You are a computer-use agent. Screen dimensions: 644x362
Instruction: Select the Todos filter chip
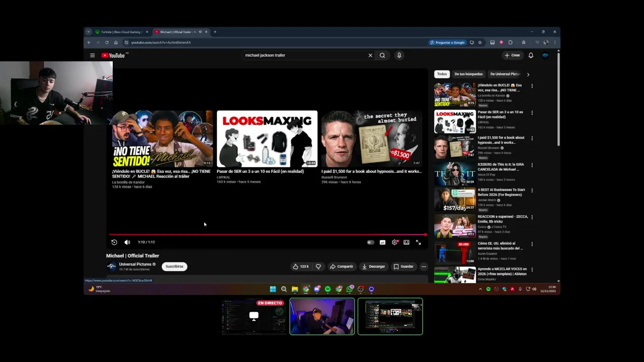442,74
